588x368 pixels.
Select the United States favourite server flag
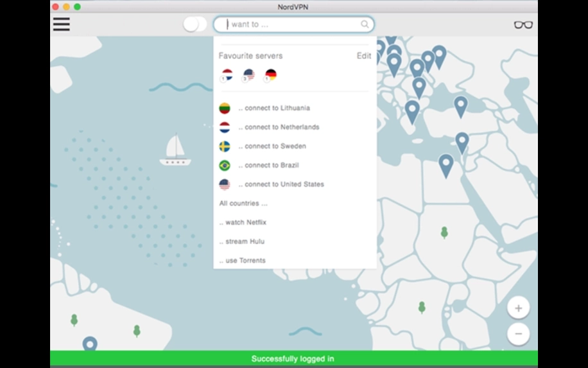coord(248,75)
